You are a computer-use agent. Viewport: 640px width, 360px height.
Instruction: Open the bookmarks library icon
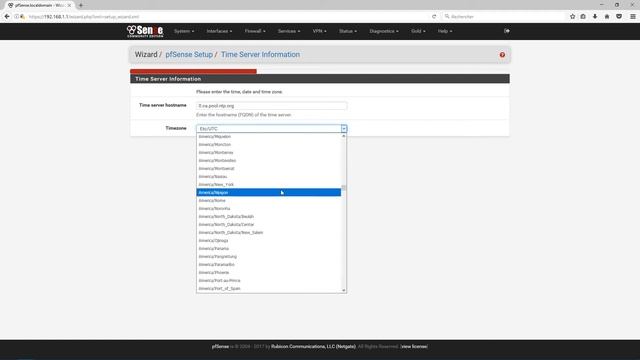point(583,17)
